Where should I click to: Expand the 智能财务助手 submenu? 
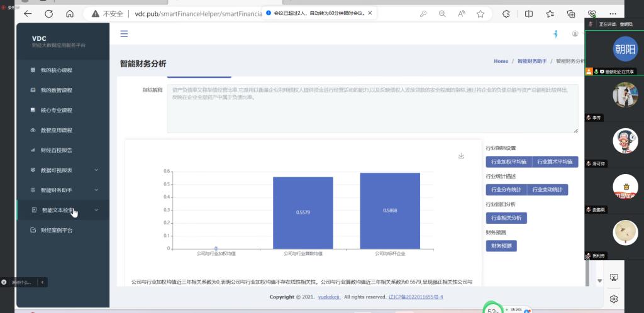96,190
